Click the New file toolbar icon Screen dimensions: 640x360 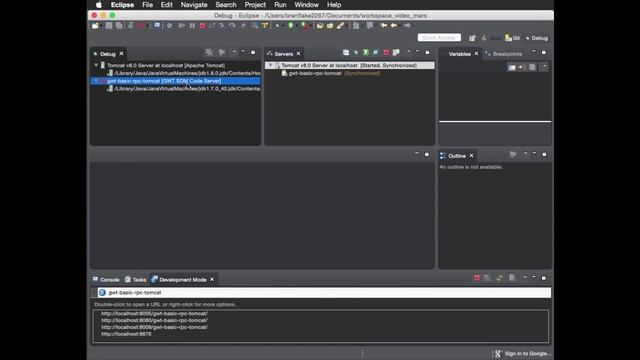click(x=95, y=26)
